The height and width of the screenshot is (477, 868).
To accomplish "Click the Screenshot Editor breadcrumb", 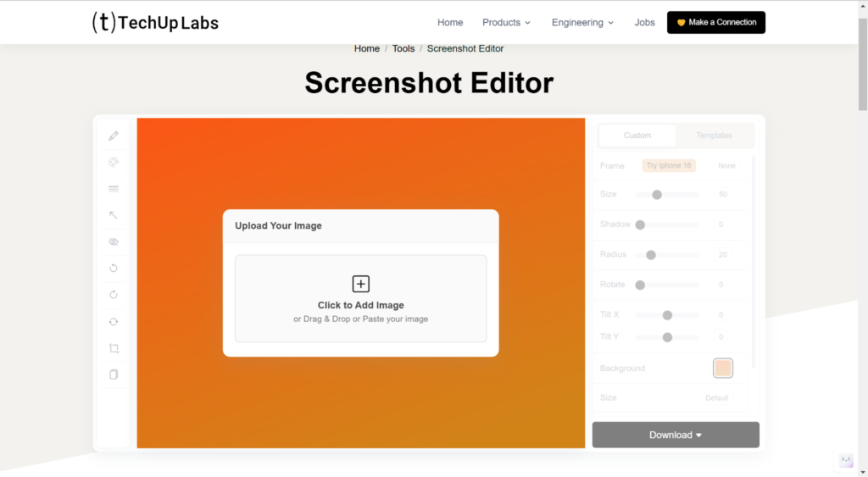I will [465, 48].
